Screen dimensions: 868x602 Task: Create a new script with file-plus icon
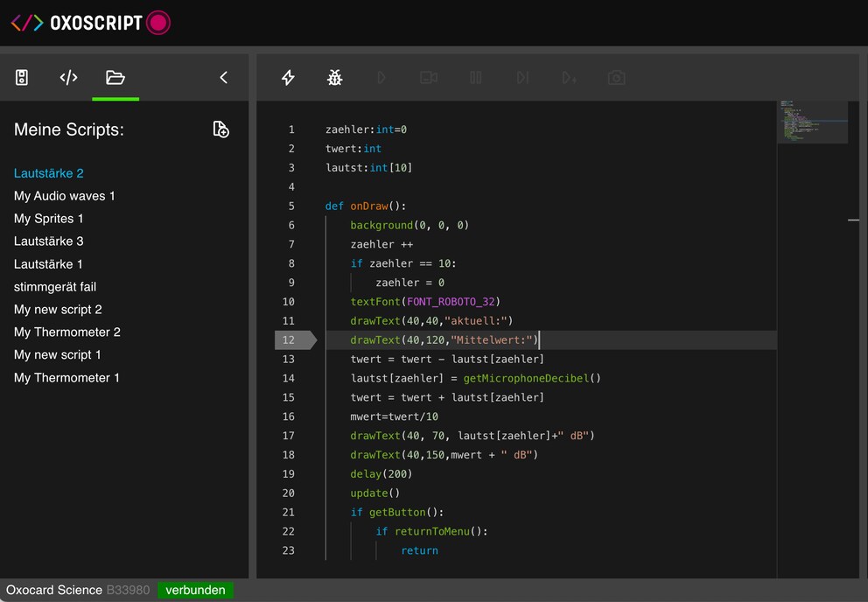tap(220, 129)
